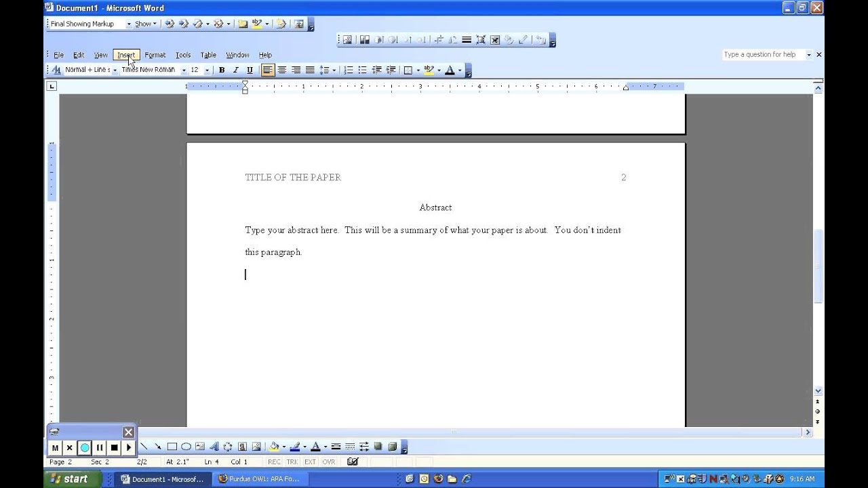Insert Diagram or Organization Chart

pos(228,447)
